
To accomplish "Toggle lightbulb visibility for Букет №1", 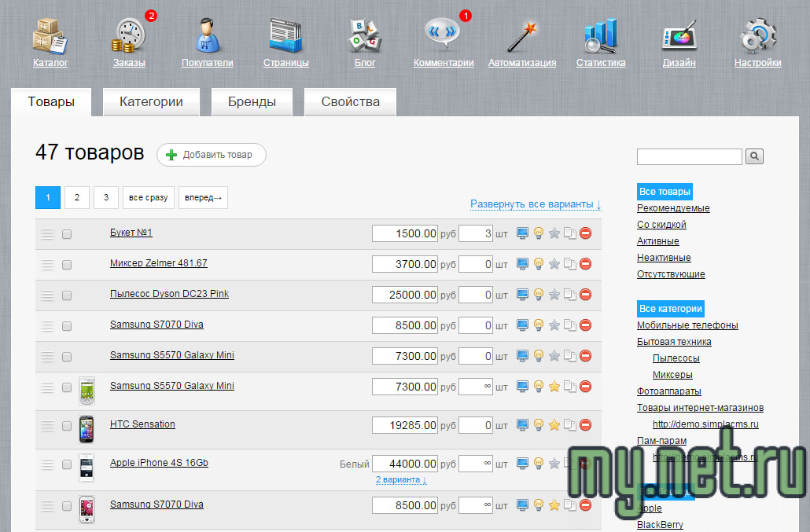I will click(x=539, y=233).
